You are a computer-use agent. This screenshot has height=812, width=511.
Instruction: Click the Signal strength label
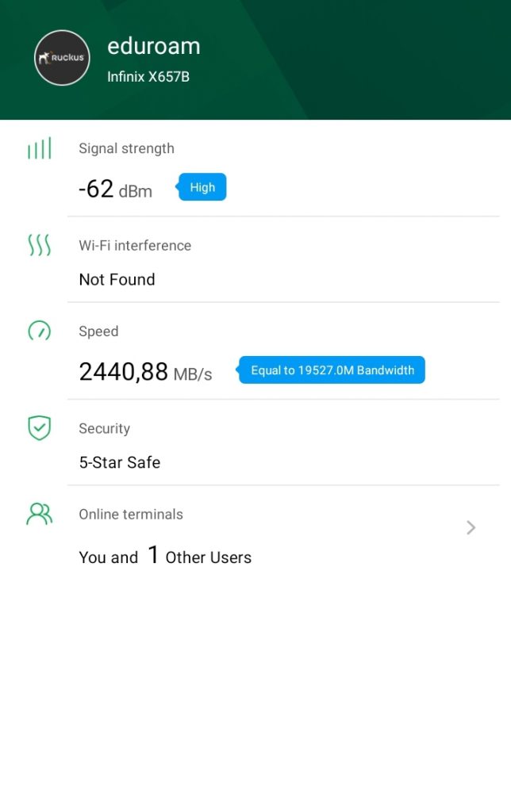click(126, 148)
